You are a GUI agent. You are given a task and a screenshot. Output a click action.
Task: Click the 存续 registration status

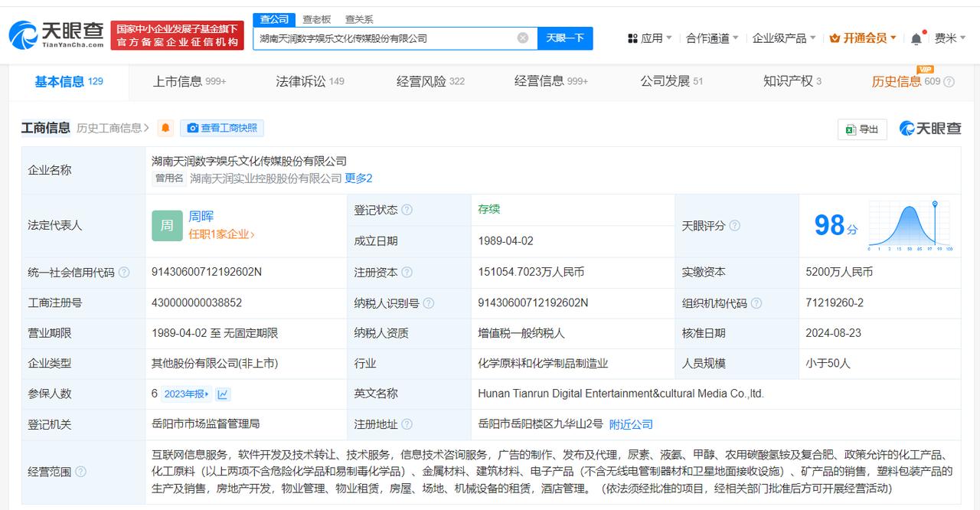488,209
